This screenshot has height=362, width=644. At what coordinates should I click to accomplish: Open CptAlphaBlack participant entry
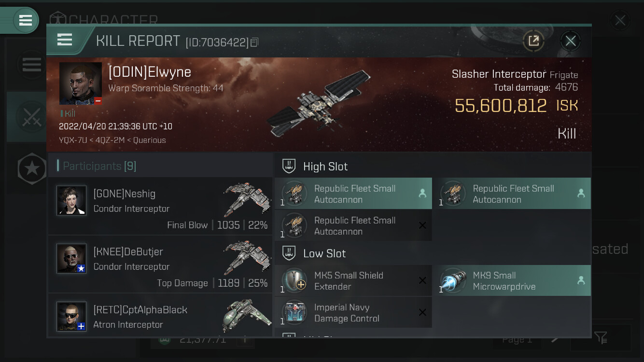160,315
